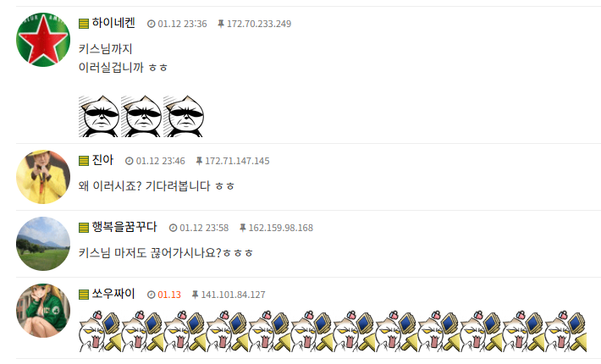
Task: Open 쏘우짜이's anime girl avatar
Action: point(43,311)
